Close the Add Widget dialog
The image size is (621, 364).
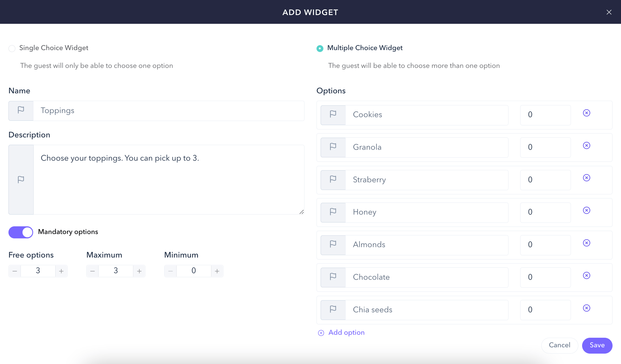609,12
